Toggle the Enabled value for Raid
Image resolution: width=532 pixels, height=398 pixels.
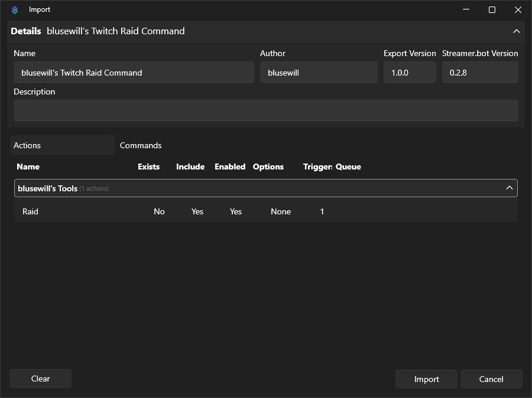pos(236,211)
